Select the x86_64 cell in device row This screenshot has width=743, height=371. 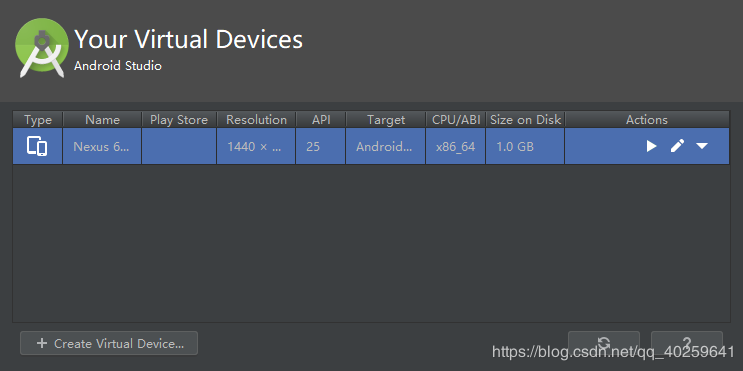pyautogui.click(x=456, y=146)
